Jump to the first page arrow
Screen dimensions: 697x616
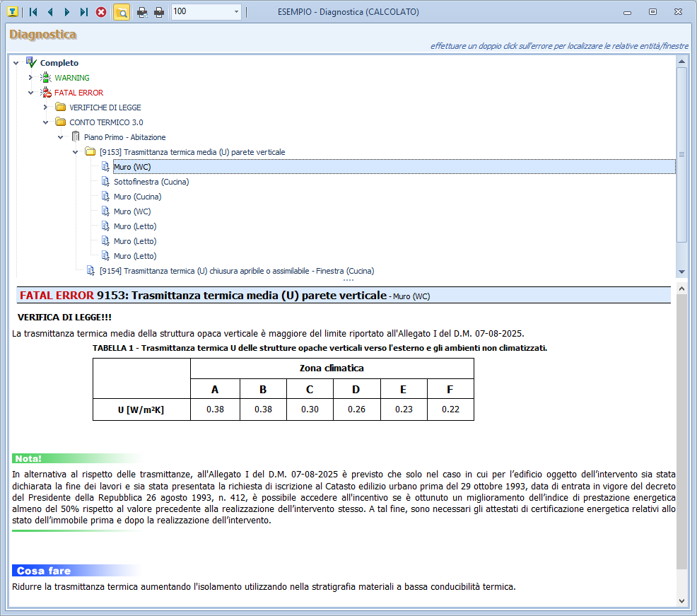point(33,12)
